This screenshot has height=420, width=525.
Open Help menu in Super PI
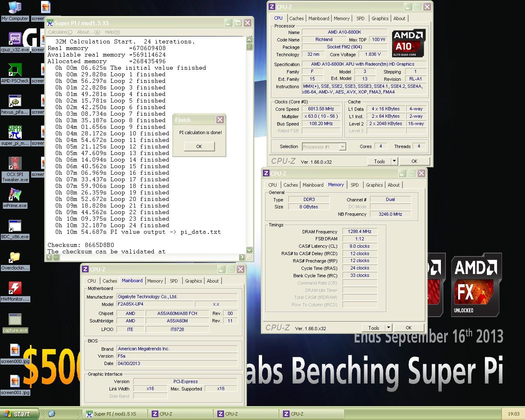click(x=112, y=32)
